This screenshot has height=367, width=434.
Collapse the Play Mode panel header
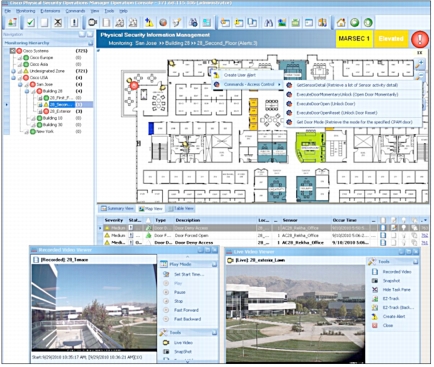(x=214, y=264)
